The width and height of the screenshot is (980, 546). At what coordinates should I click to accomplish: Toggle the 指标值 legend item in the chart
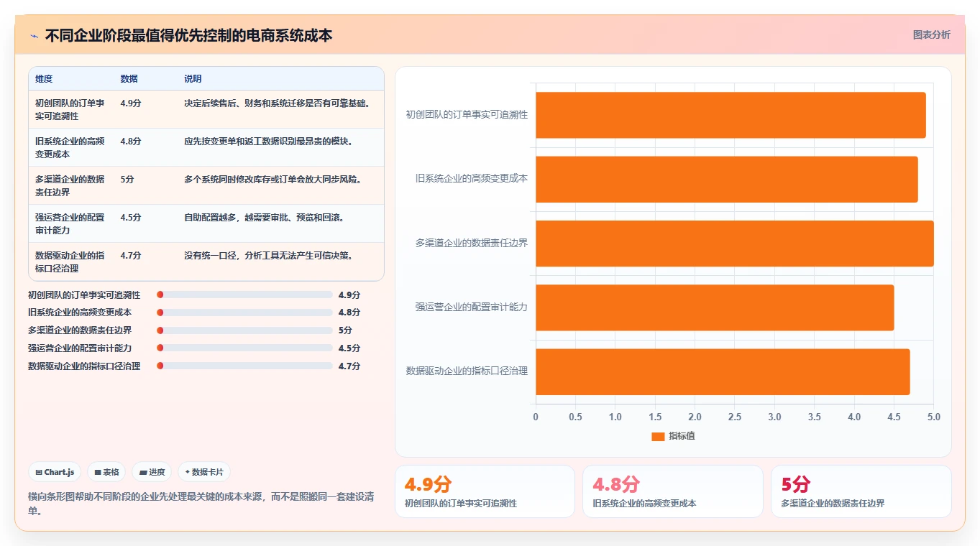673,436
